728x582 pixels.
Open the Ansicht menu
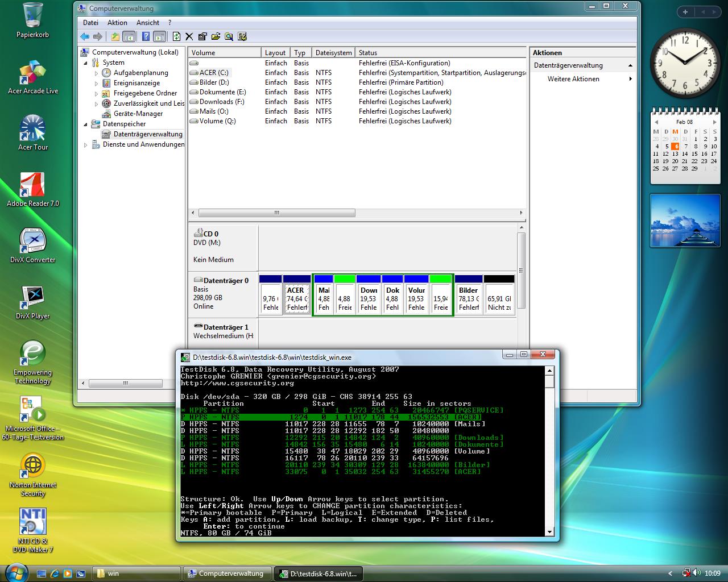147,23
